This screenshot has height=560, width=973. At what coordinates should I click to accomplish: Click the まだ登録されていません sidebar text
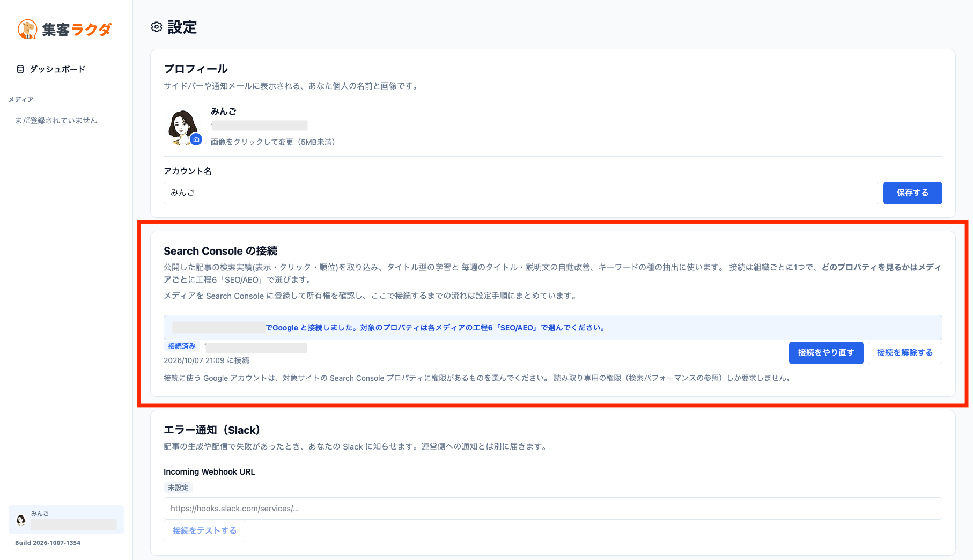[56, 121]
